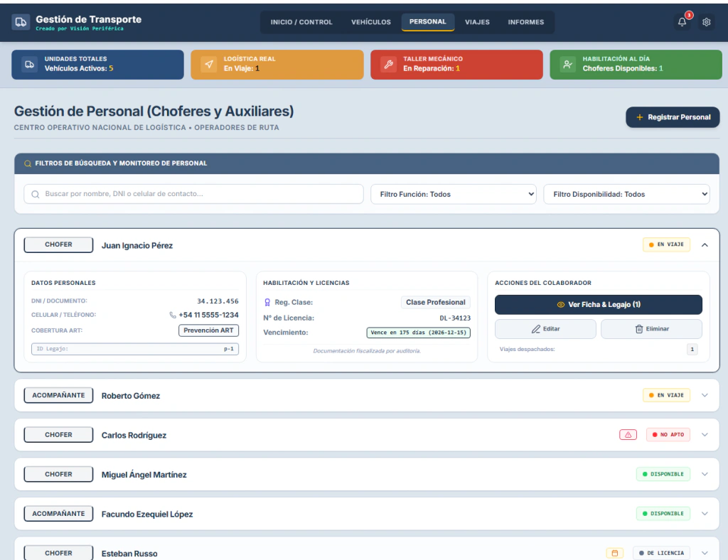Click Viajes despachados count 1
Screen dimensions: 728x560
(x=692, y=350)
